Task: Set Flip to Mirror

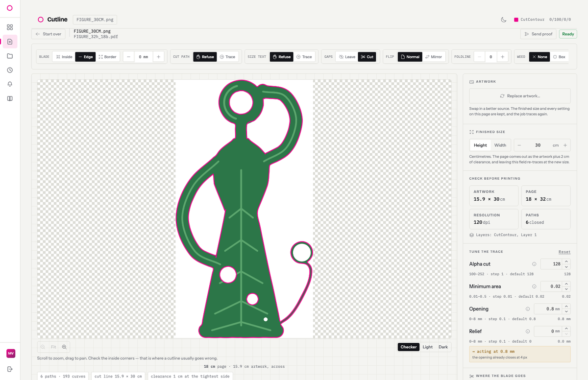Action: [x=433, y=57]
